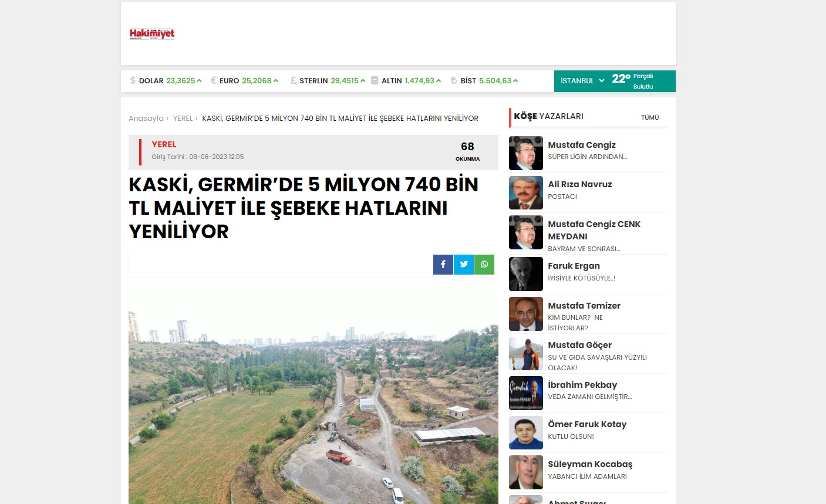Screen dimensions: 826x504
Task: Click the euro sign currency icon
Action: [214, 81]
